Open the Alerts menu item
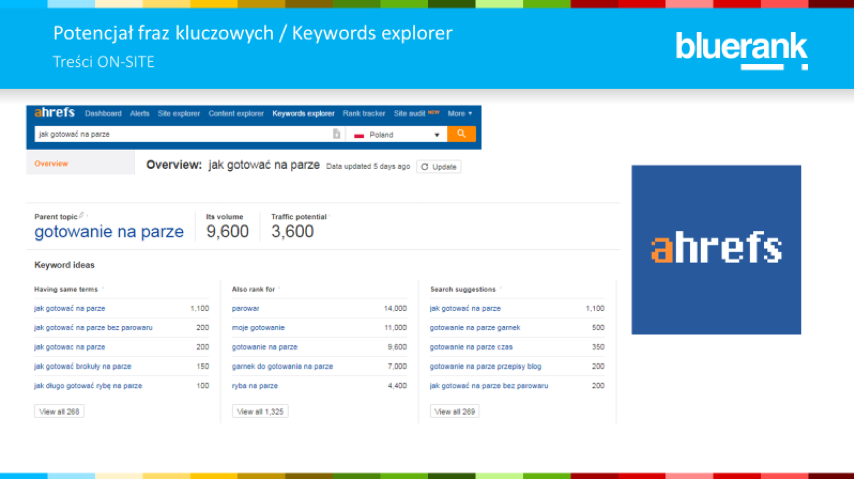Screen dimensions: 854x479 click(139, 113)
